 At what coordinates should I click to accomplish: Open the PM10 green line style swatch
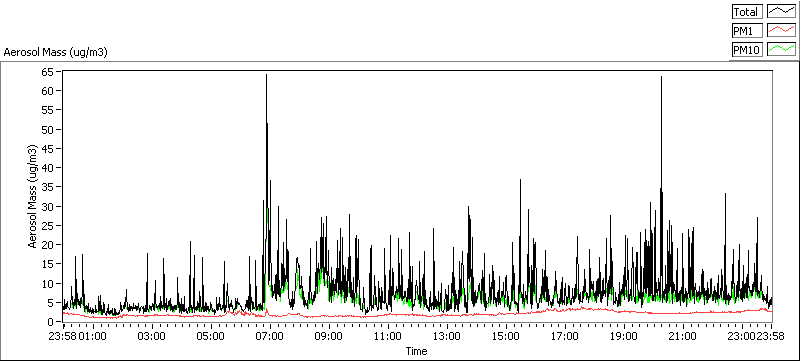(782, 49)
